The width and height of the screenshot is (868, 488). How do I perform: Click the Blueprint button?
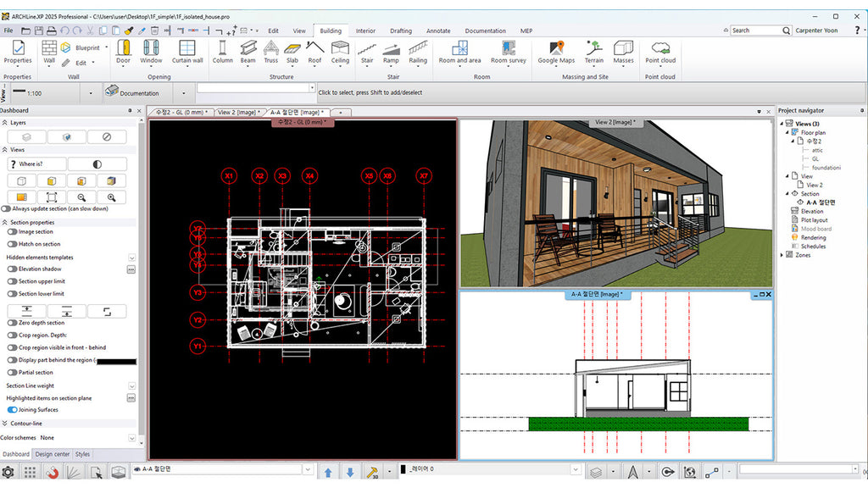[90, 47]
